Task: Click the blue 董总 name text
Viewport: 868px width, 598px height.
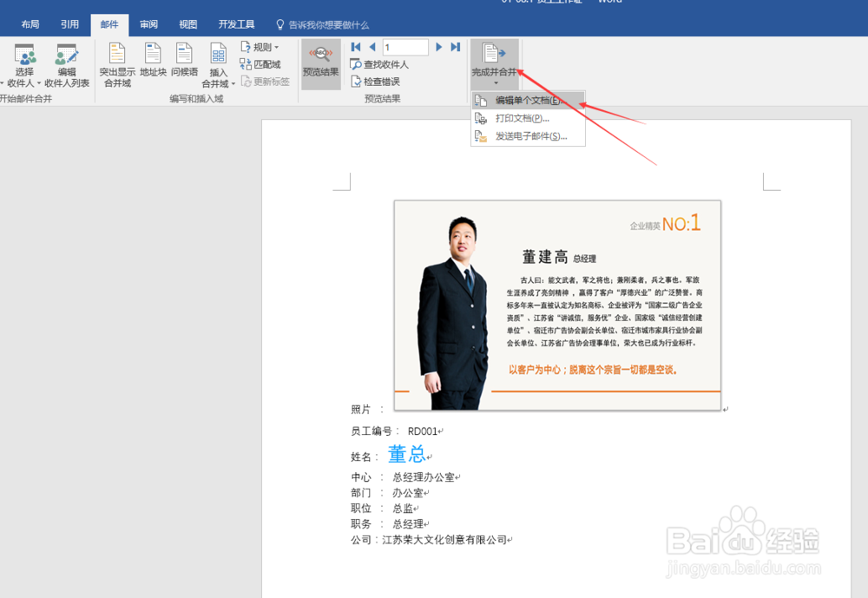Action: coord(408,454)
